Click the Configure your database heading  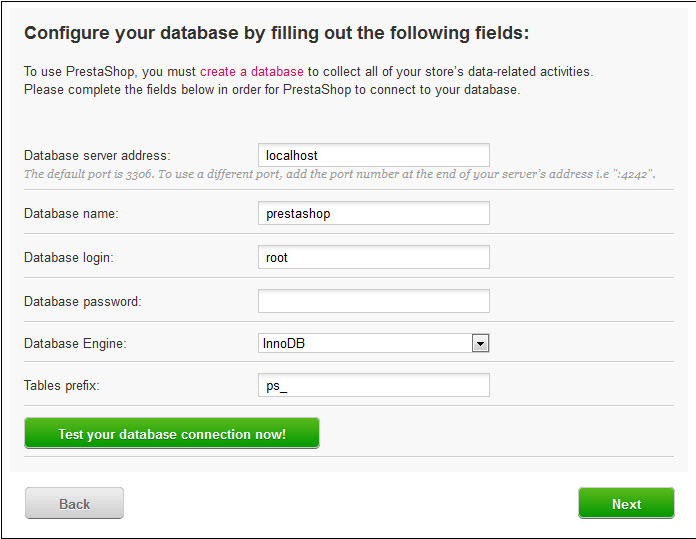point(276,33)
